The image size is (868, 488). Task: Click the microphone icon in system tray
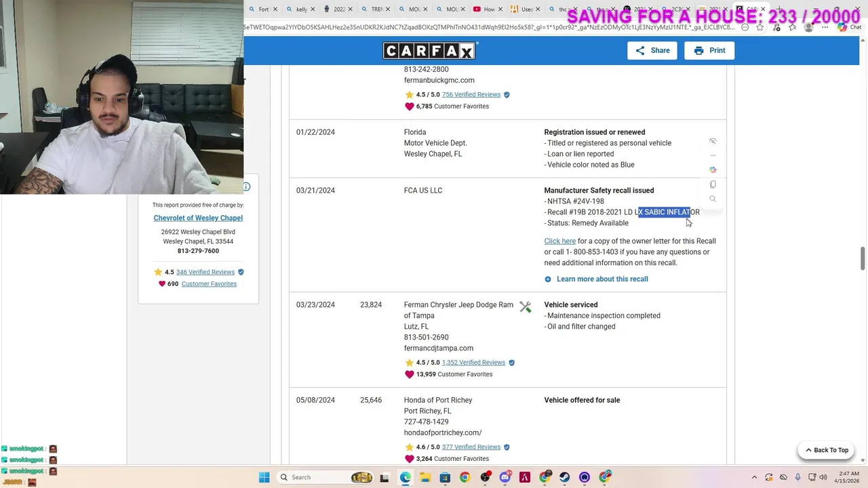click(798, 477)
